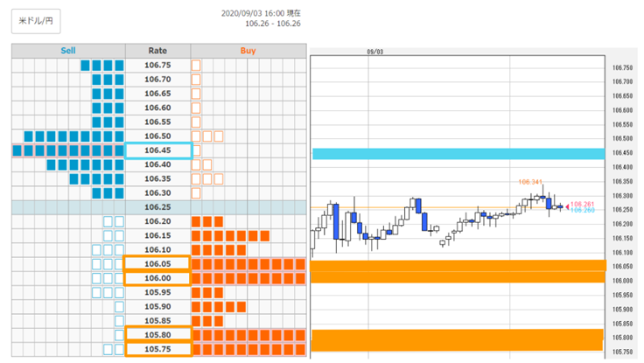Click the 106.10 rate cell

pos(157,249)
